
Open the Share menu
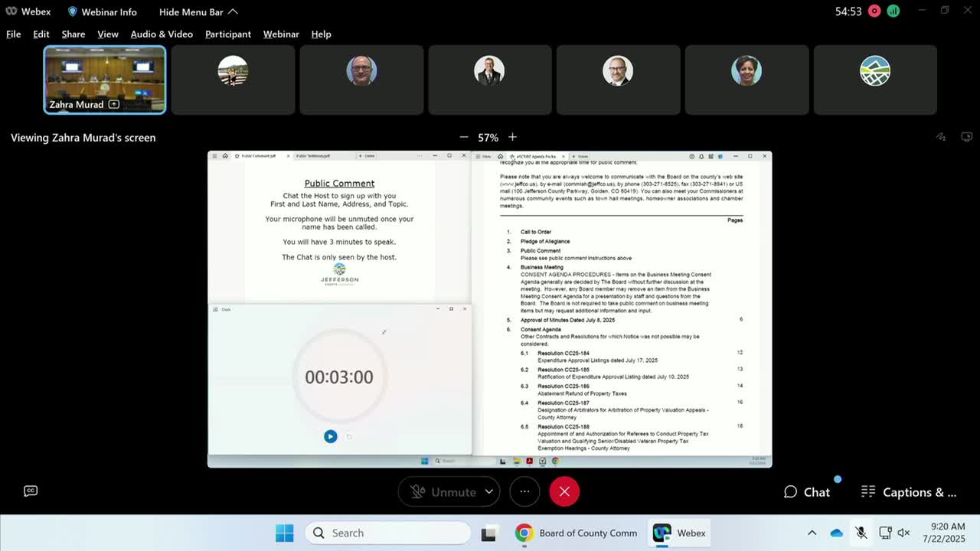[x=73, y=34]
